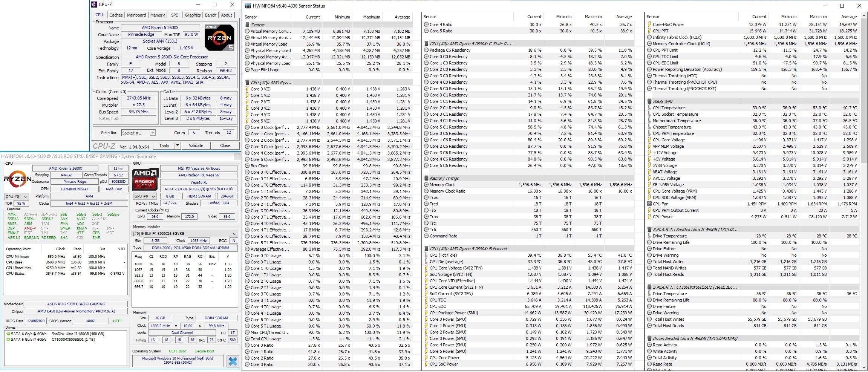Click the icon beside Virtual Memory Load
Image resolution: width=868 pixels, height=372 pixels.
click(247, 44)
